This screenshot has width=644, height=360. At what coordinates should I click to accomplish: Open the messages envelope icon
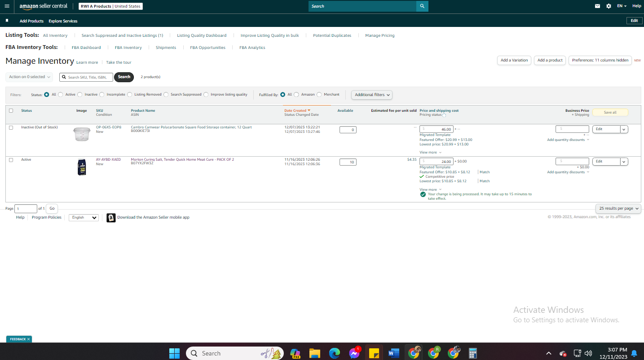tap(597, 6)
